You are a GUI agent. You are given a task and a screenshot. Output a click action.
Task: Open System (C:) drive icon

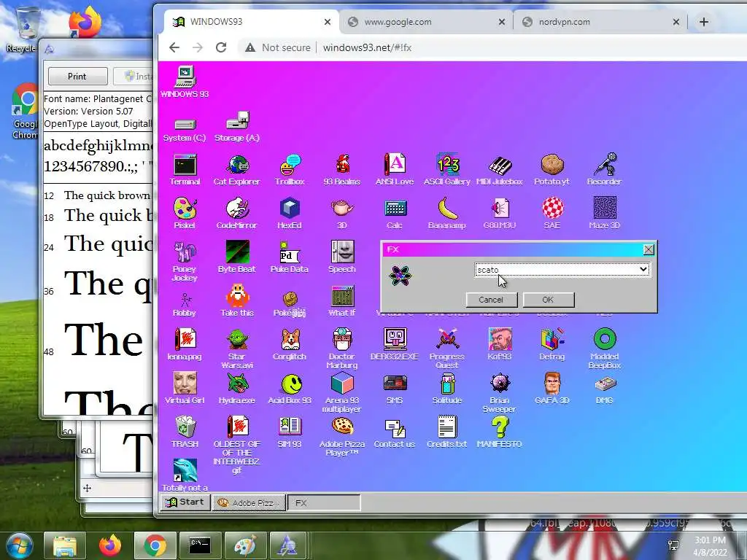185,128
